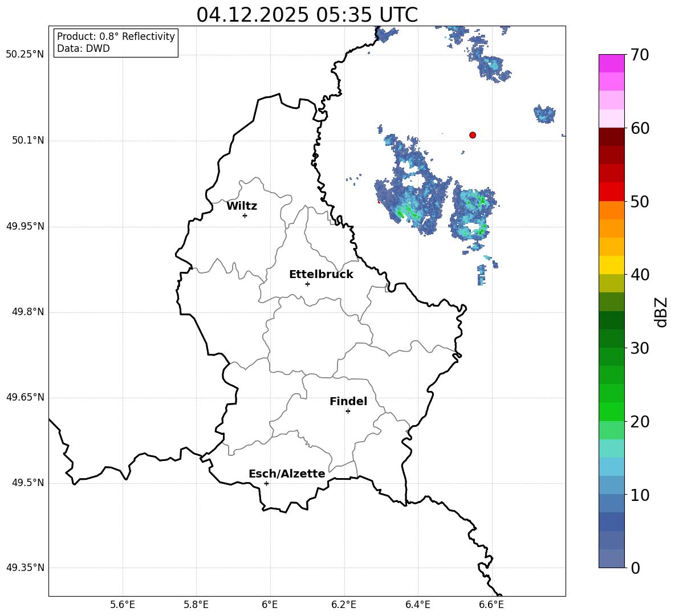Click the 70 colorbar tick label
The width and height of the screenshot is (675, 616).
pos(640,55)
